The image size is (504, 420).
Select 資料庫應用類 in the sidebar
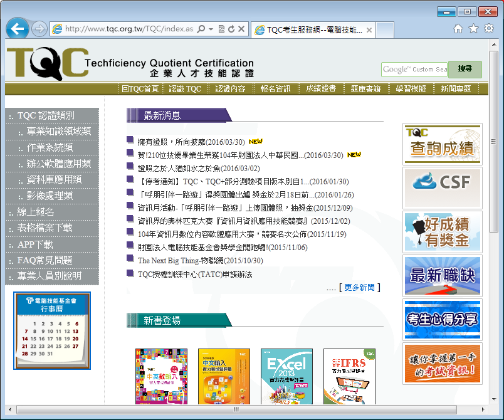click(x=52, y=180)
